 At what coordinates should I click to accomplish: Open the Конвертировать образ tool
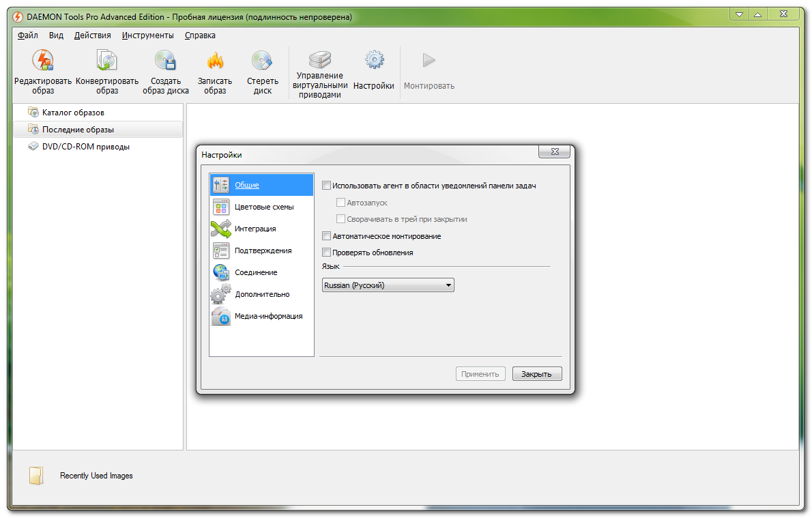(106, 61)
